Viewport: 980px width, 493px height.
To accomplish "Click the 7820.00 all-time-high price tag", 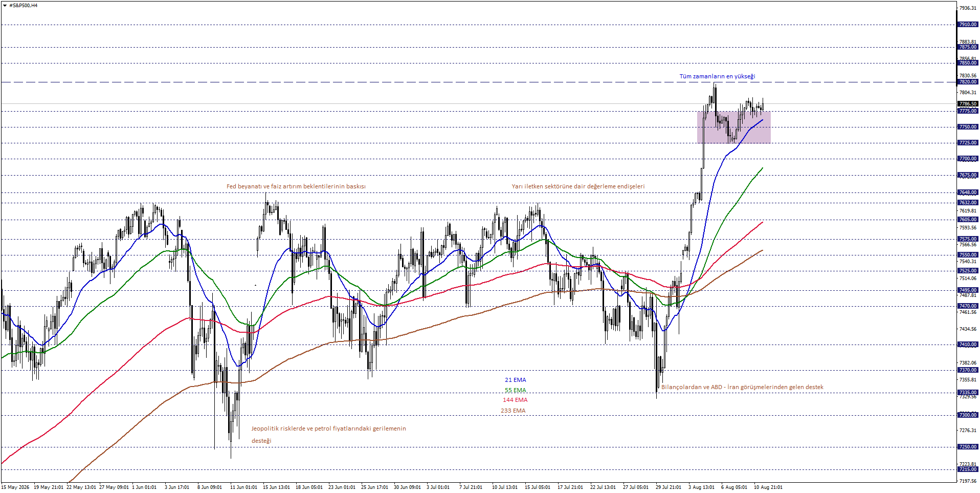I will [x=968, y=82].
